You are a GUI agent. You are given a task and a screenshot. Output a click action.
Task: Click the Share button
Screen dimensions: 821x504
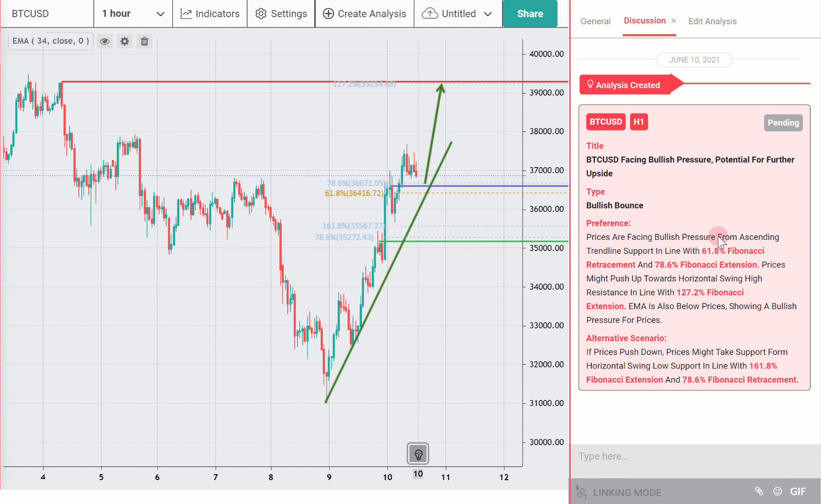(x=530, y=14)
